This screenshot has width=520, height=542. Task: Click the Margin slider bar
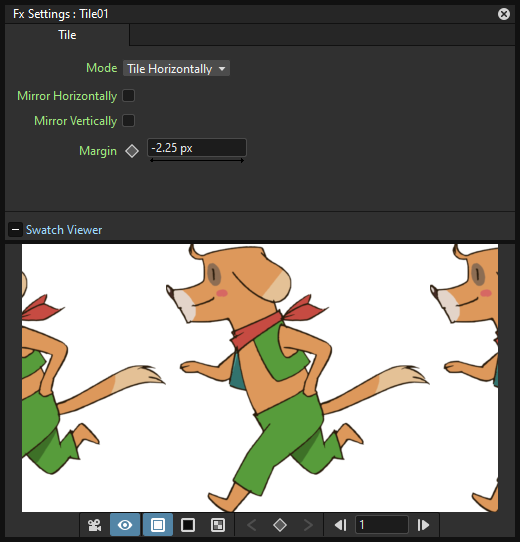(x=197, y=160)
